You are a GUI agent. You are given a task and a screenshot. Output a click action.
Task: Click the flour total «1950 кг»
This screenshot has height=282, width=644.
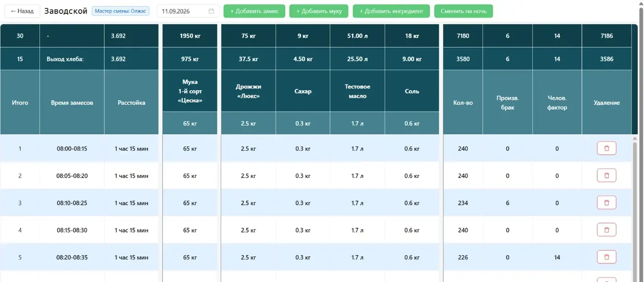(x=190, y=35)
